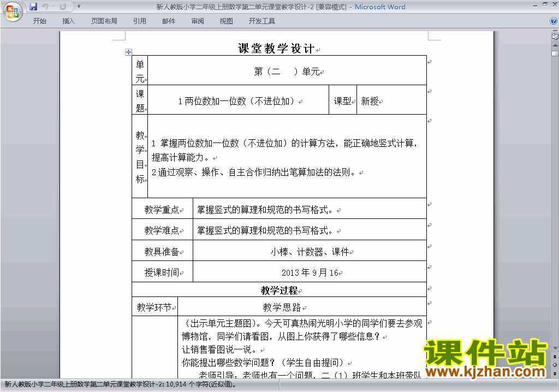
Task: Click the 课题 label cell
Action: (x=140, y=100)
